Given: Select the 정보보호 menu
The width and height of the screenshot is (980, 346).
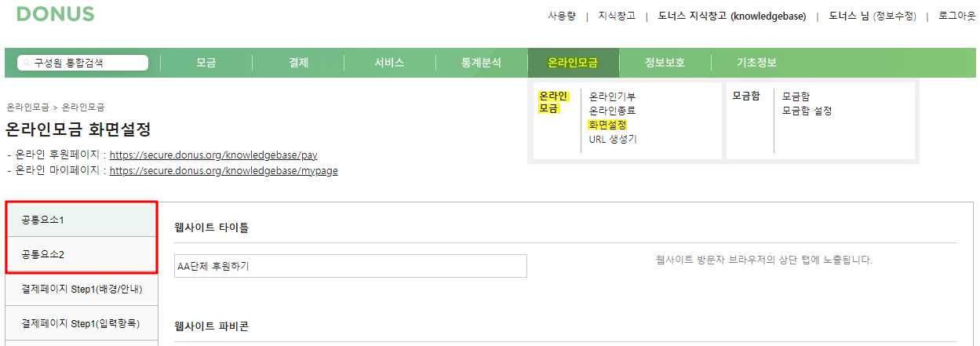Looking at the screenshot, I should pos(665,63).
